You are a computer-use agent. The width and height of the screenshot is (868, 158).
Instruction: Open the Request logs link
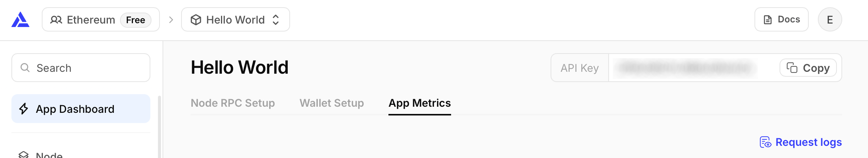click(808, 142)
